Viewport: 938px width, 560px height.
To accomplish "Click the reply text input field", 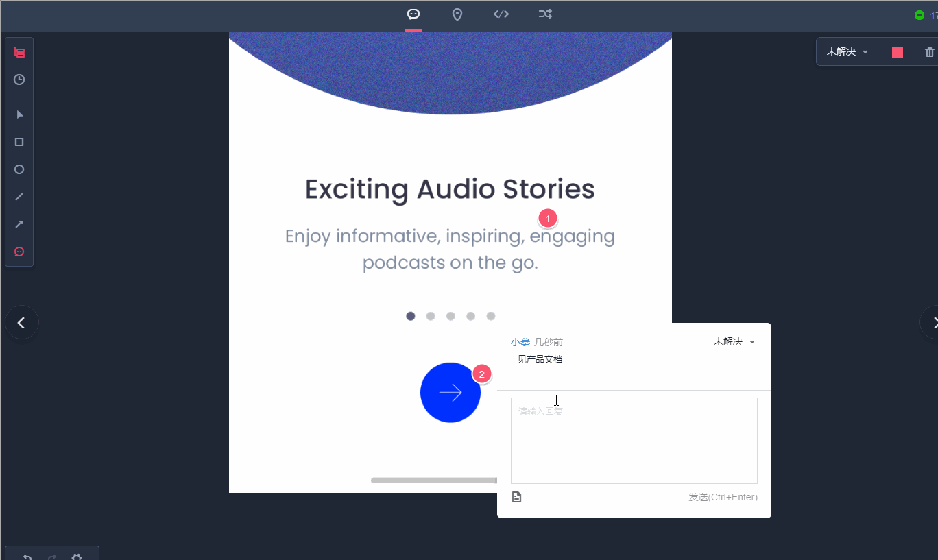I will point(634,440).
